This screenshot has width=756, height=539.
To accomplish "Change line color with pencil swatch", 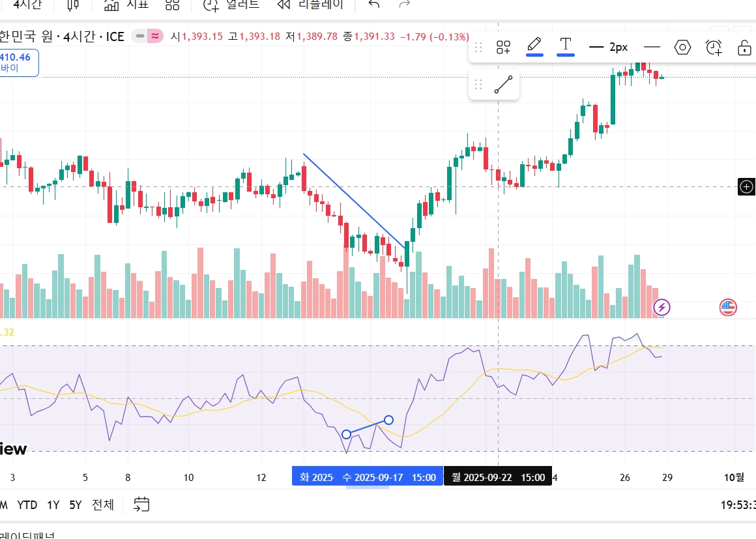I will (534, 47).
